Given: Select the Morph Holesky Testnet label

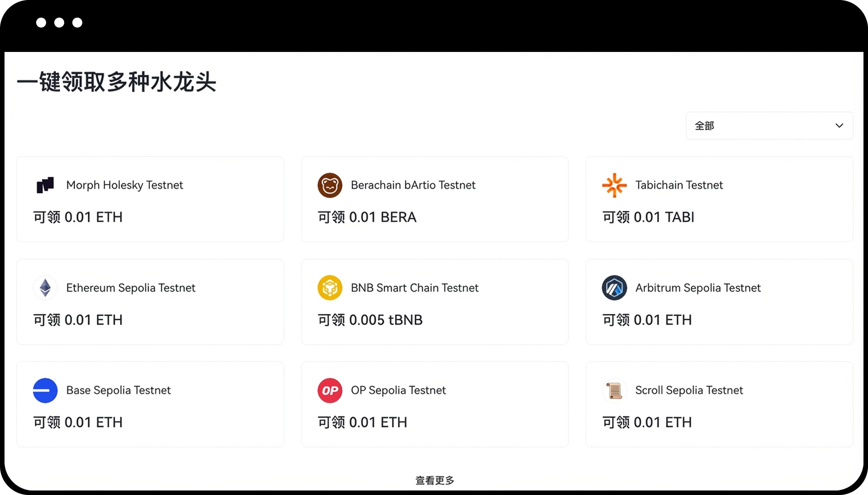Looking at the screenshot, I should tap(124, 185).
